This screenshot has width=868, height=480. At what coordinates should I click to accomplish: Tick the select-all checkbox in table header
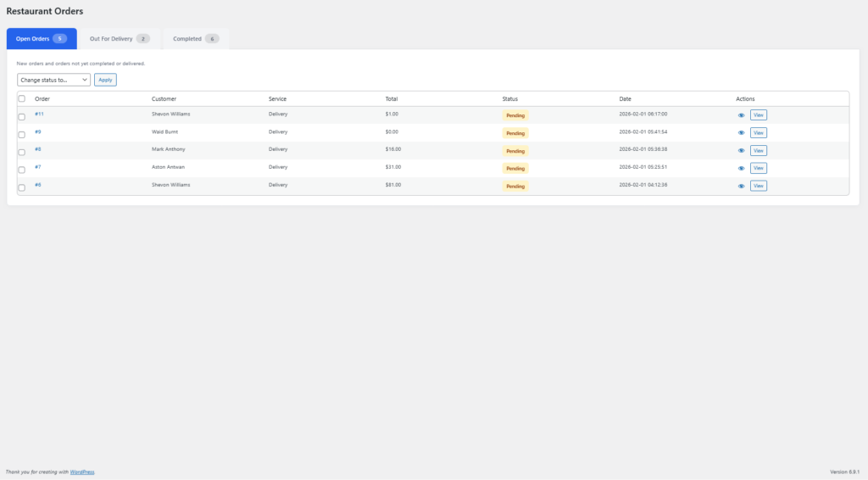(22, 99)
